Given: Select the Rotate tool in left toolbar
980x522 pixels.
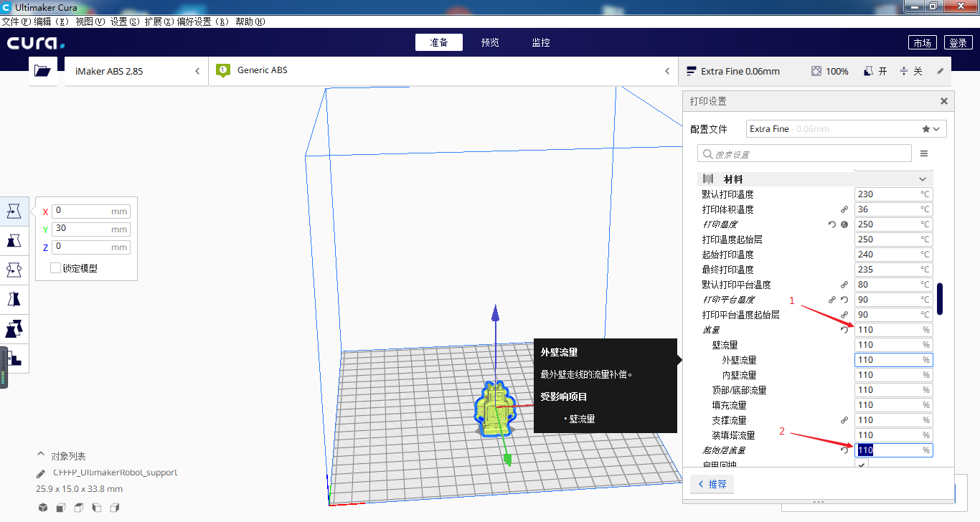Looking at the screenshot, I should [14, 270].
